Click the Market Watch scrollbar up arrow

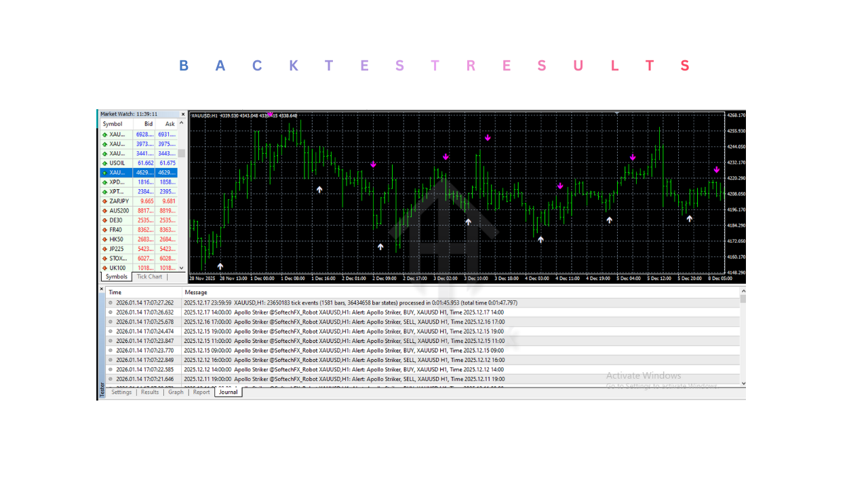(x=182, y=123)
